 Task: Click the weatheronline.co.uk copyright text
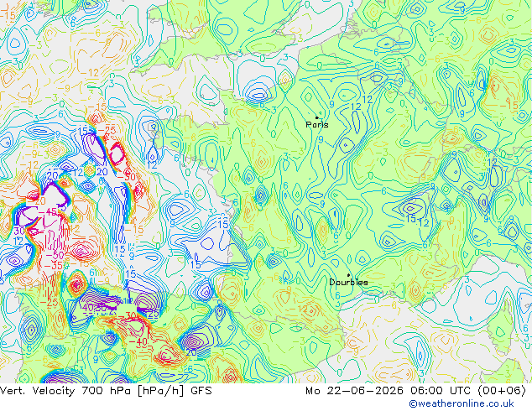click(462, 403)
